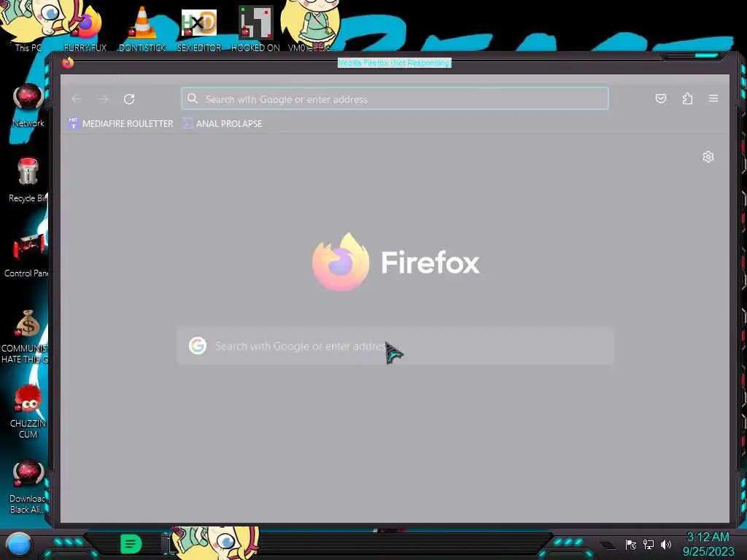Open the volume speaker tray icon
Screen dimensions: 747x560
point(666,544)
